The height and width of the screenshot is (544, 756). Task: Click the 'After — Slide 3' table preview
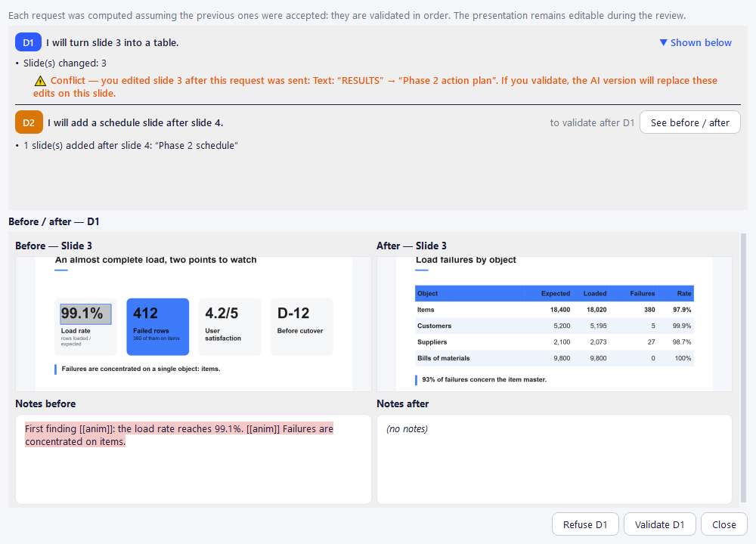(554, 324)
